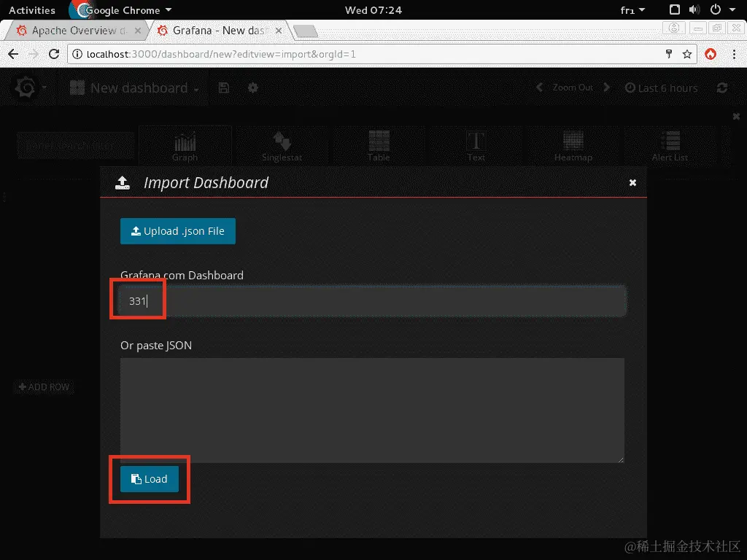Open the GNOME Activities overview
Image resolution: width=747 pixels, height=560 pixels.
point(32,10)
